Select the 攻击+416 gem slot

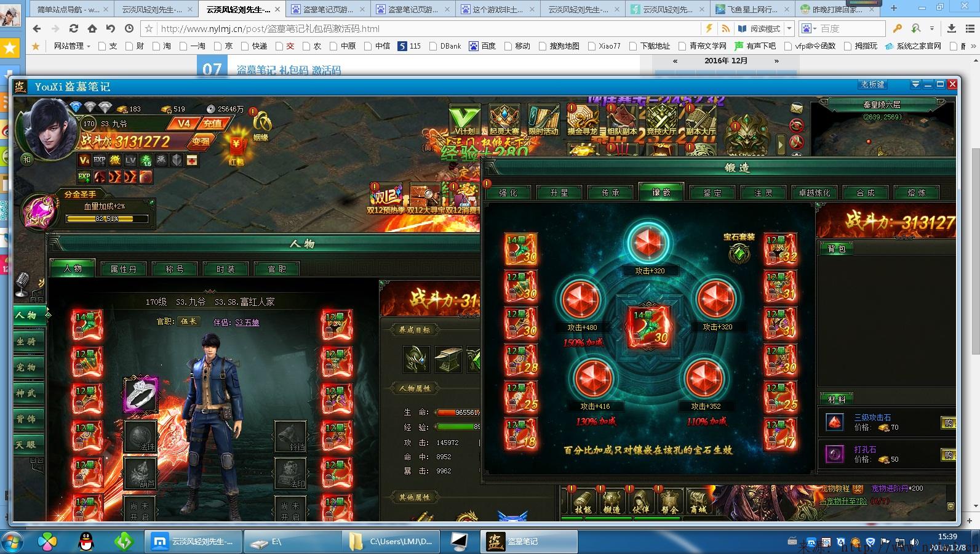coord(595,379)
